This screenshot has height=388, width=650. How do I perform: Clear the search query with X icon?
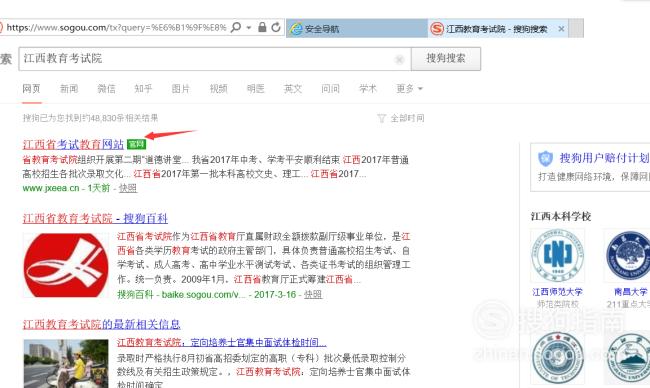coord(399,60)
